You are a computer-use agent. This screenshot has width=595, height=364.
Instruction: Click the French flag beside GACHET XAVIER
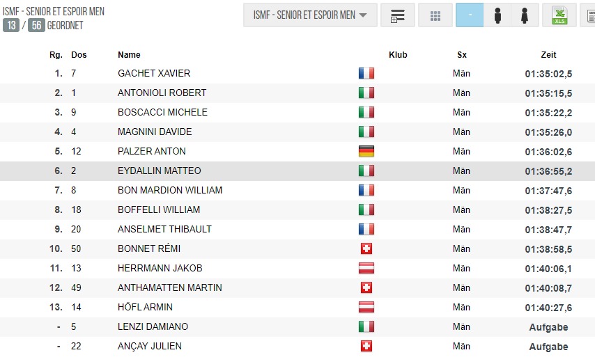[366, 73]
